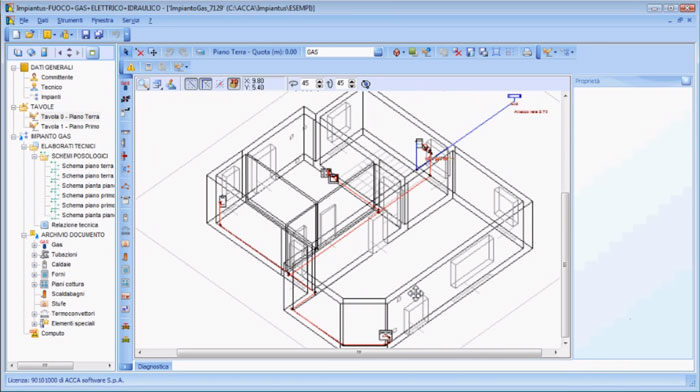Viewport: 700px width, 392px height.
Task: Click the save floppy disk icon
Action: [85, 34]
